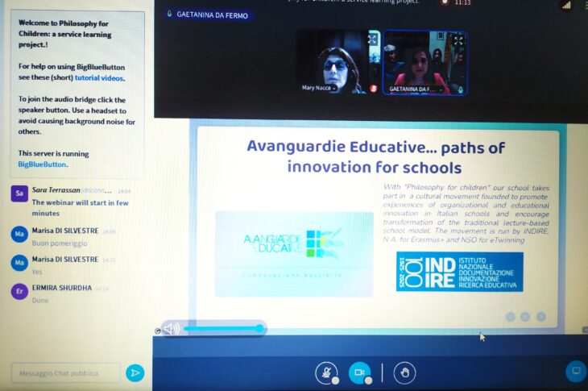Click the chat message 'Buon pomeriggio'
The width and height of the screenshot is (588, 391).
(x=60, y=243)
